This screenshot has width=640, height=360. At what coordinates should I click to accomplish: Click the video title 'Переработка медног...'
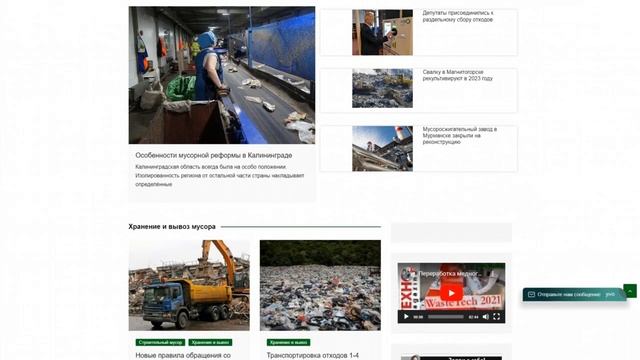[450, 274]
